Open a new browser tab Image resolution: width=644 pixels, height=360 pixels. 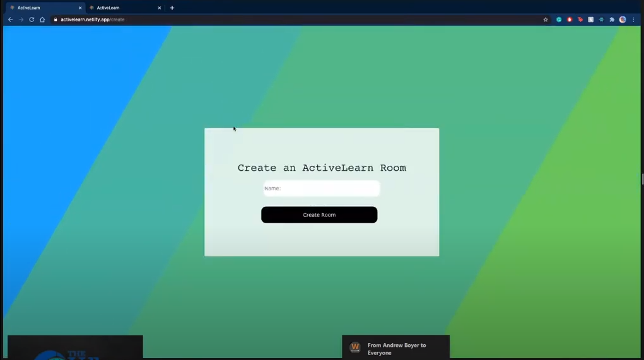tap(172, 8)
